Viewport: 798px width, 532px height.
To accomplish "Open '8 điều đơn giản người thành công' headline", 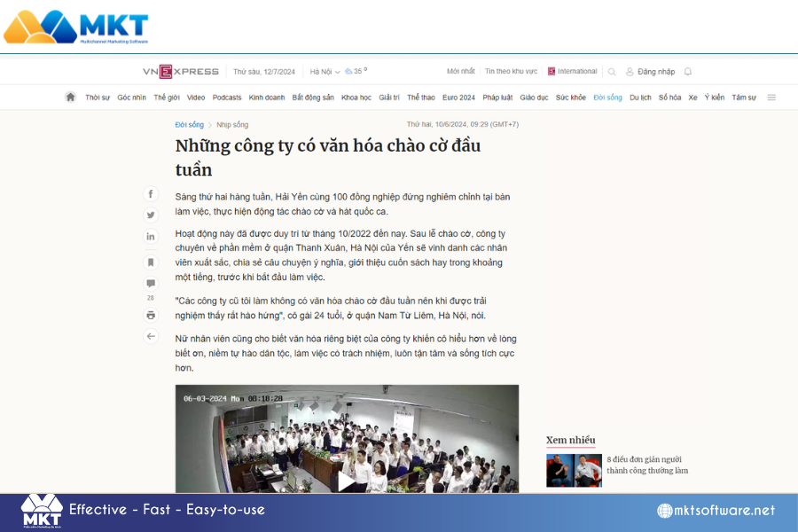I will [x=647, y=465].
